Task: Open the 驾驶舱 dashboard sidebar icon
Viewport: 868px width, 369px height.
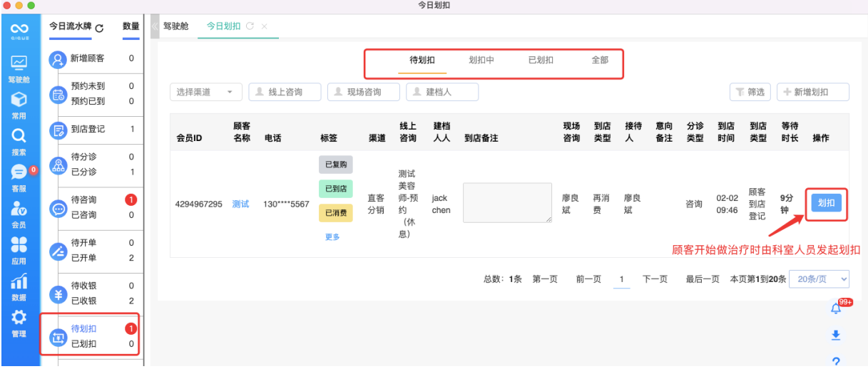Action: coord(19,63)
